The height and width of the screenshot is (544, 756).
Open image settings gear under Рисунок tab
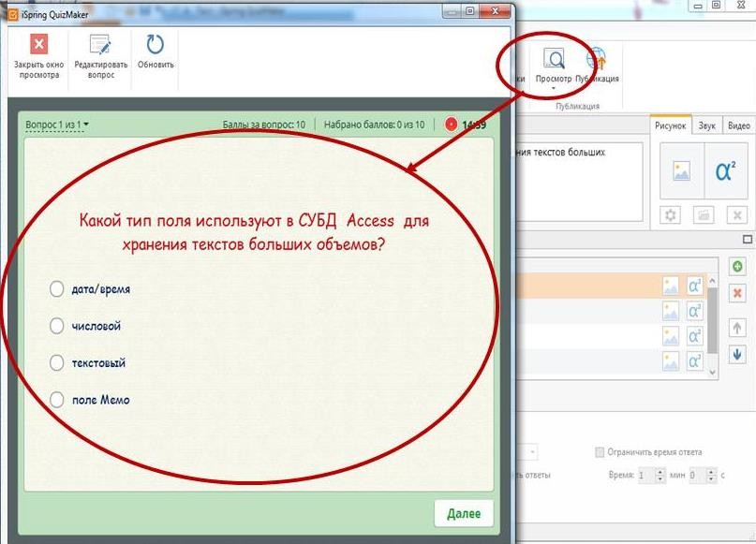coord(670,215)
